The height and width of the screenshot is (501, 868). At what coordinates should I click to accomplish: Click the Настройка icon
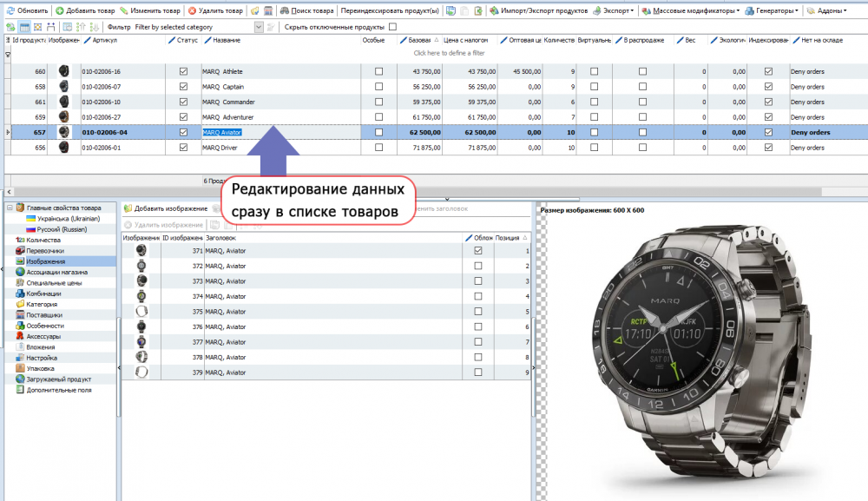click(20, 358)
